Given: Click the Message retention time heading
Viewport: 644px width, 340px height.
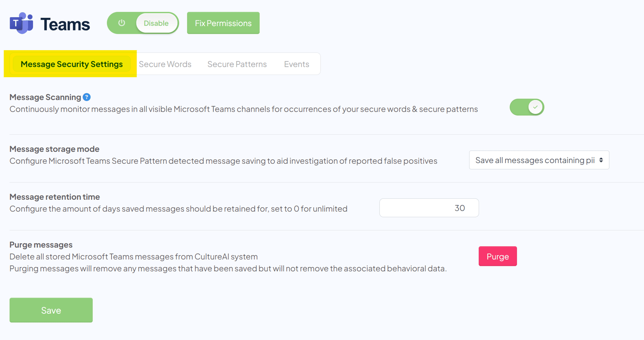Looking at the screenshot, I should point(55,197).
